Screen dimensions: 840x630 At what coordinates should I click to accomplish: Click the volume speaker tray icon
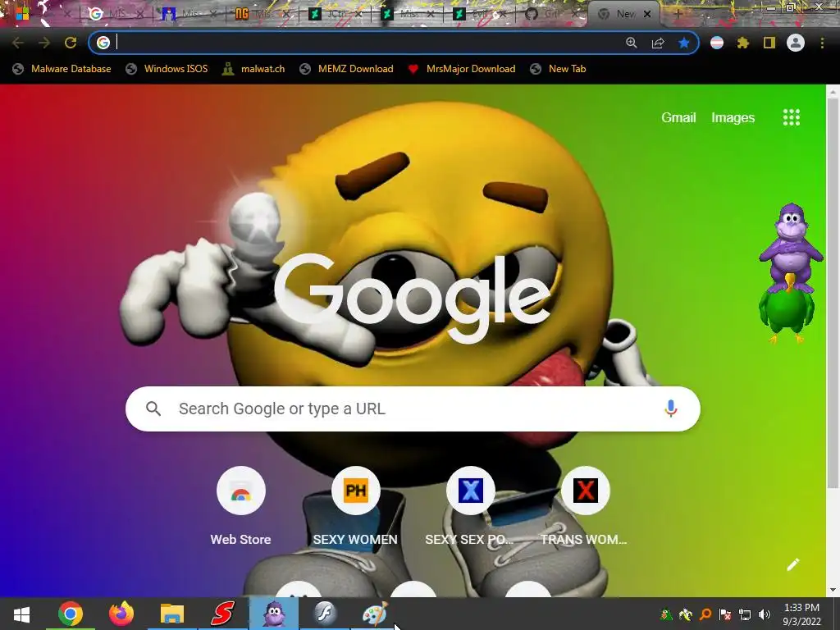coord(765,614)
